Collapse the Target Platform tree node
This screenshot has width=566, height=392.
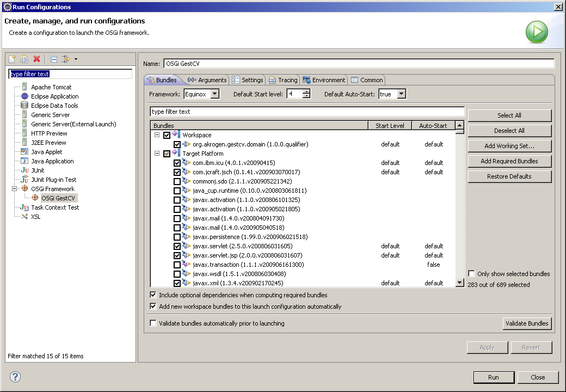(157, 154)
